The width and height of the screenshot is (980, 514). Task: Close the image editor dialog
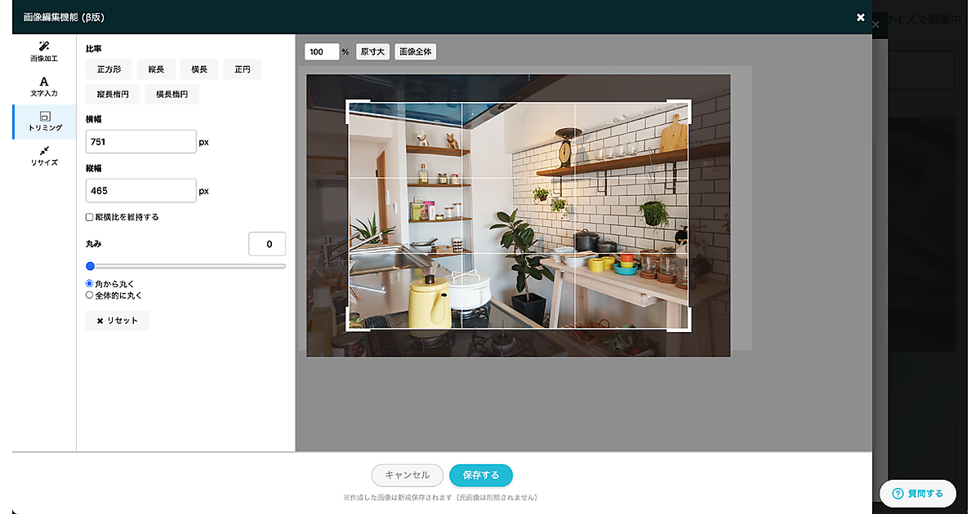click(860, 17)
